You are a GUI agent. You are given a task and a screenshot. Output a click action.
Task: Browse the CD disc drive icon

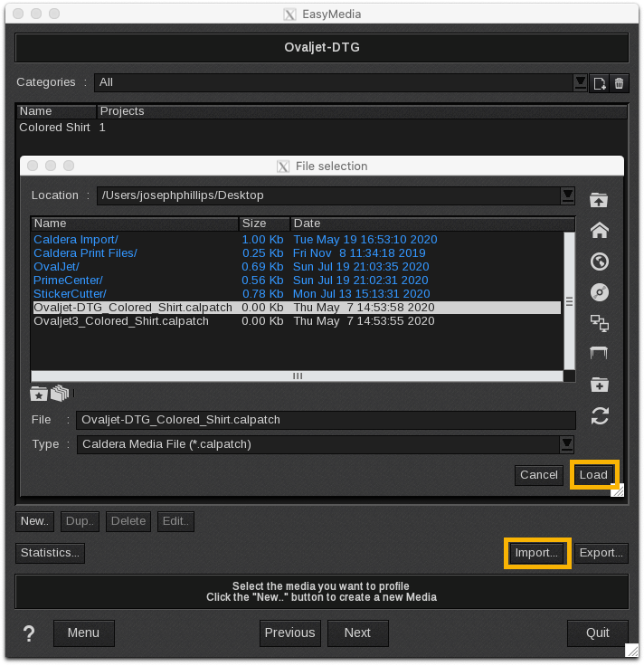(599, 292)
